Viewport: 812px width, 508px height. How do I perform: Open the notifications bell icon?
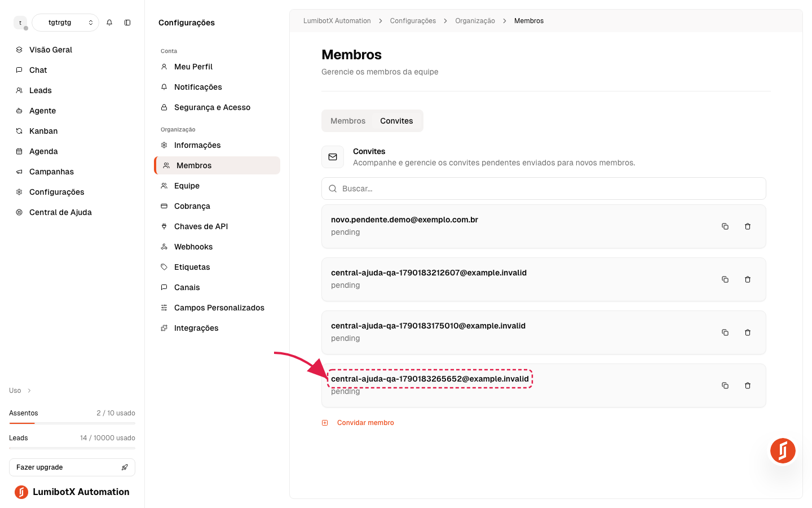click(x=109, y=23)
